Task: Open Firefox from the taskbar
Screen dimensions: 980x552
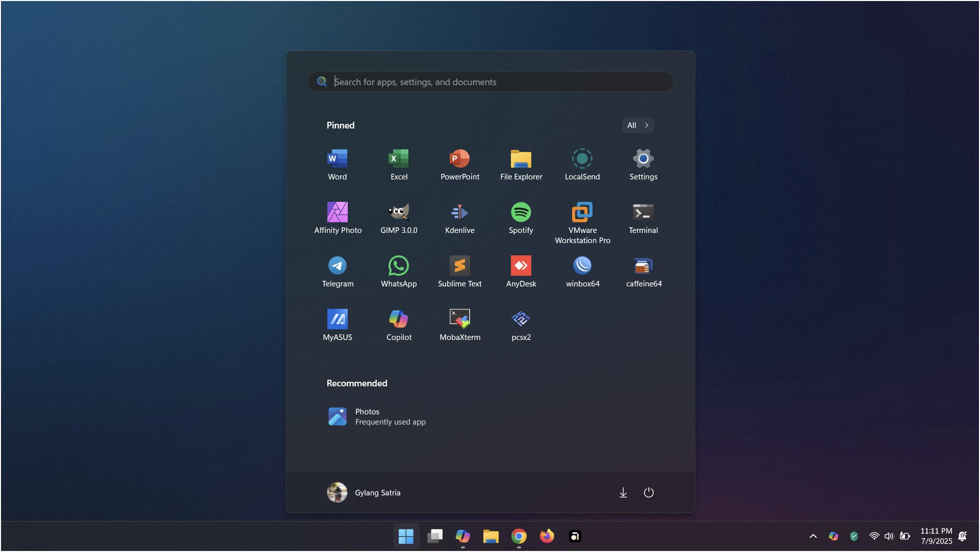Action: tap(547, 536)
